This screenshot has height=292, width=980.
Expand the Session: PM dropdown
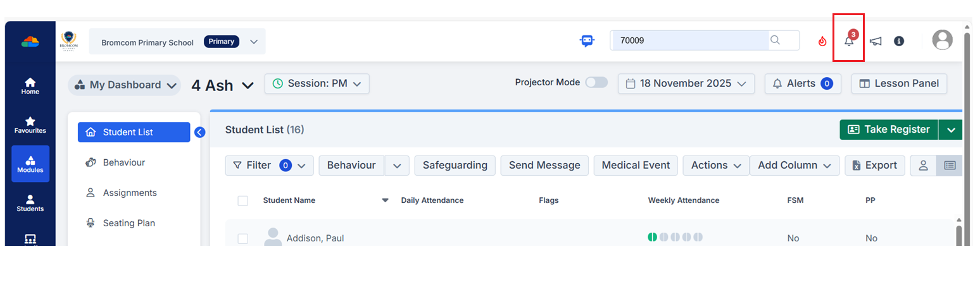317,84
